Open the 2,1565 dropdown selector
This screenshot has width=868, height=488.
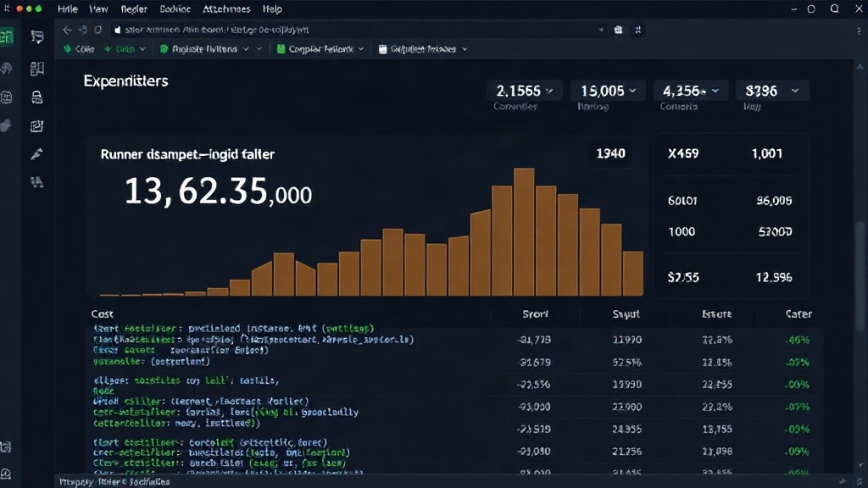(x=524, y=91)
